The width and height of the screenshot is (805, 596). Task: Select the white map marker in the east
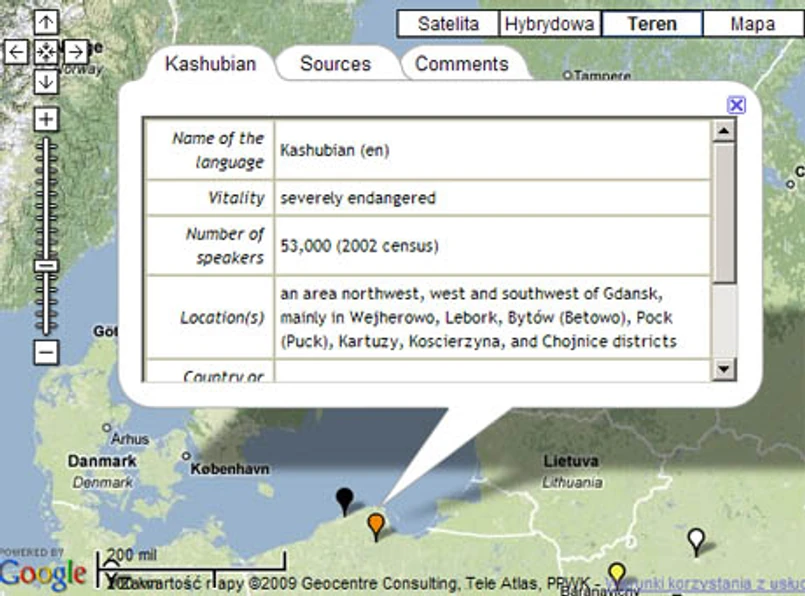696,543
